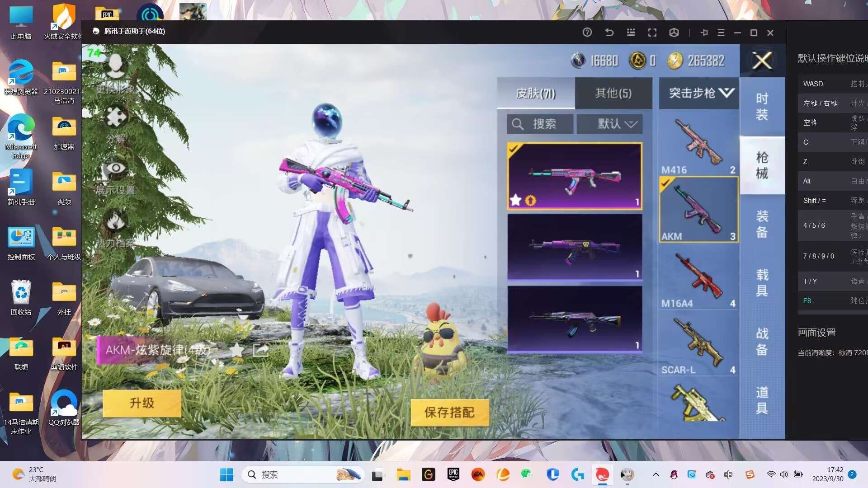
Task: Open the 时装 category tab
Action: click(x=762, y=107)
